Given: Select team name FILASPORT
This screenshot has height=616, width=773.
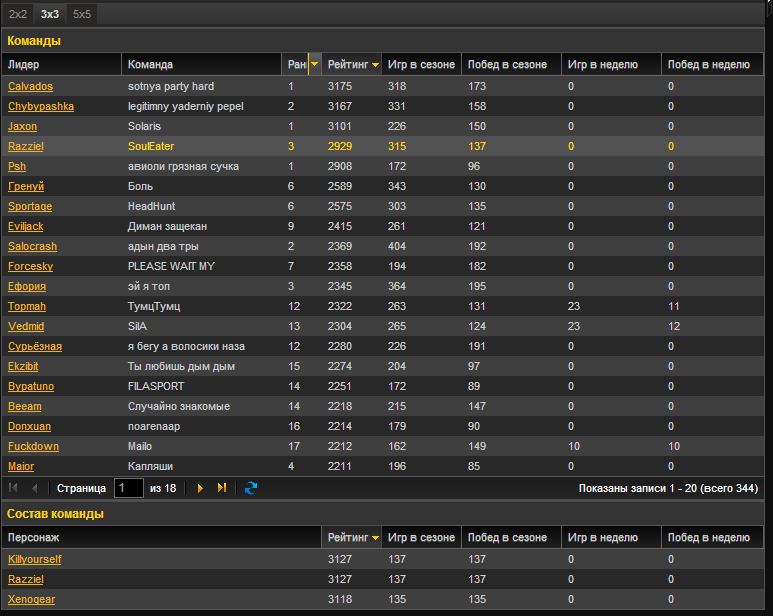Looking at the screenshot, I should 156,386.
